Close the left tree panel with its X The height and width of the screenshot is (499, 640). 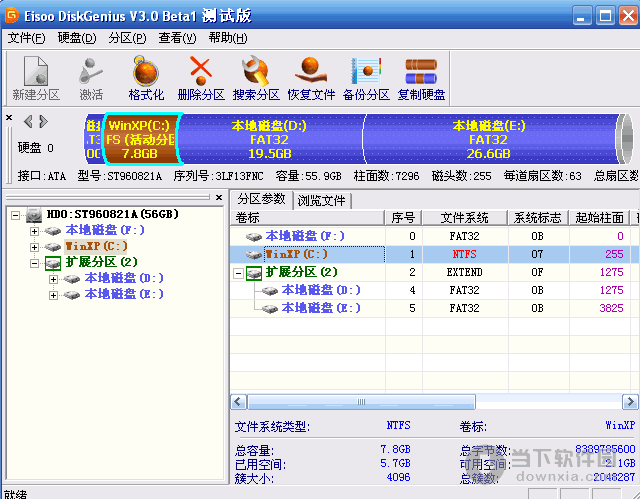219,197
